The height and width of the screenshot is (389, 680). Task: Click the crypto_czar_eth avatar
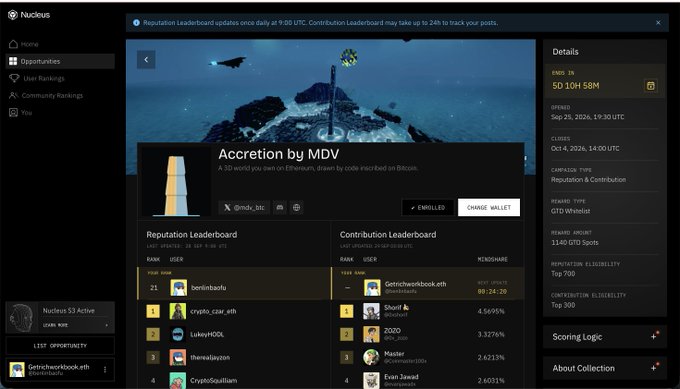pos(178,311)
